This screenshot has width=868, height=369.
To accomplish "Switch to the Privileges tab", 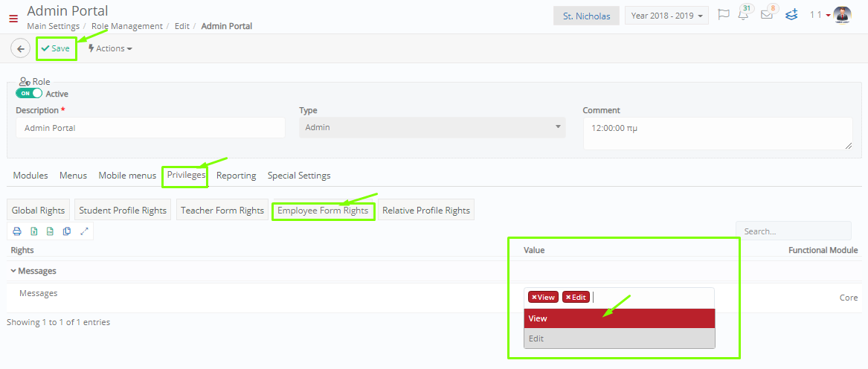I will (187, 175).
